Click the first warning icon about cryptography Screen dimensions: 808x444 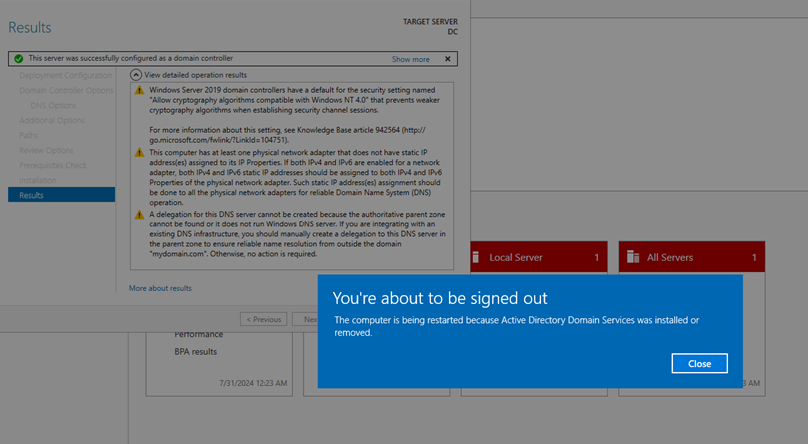[139, 91]
